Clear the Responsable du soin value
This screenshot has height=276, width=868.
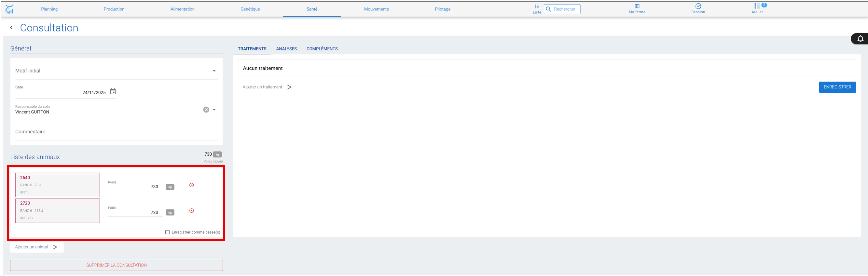[x=206, y=110]
